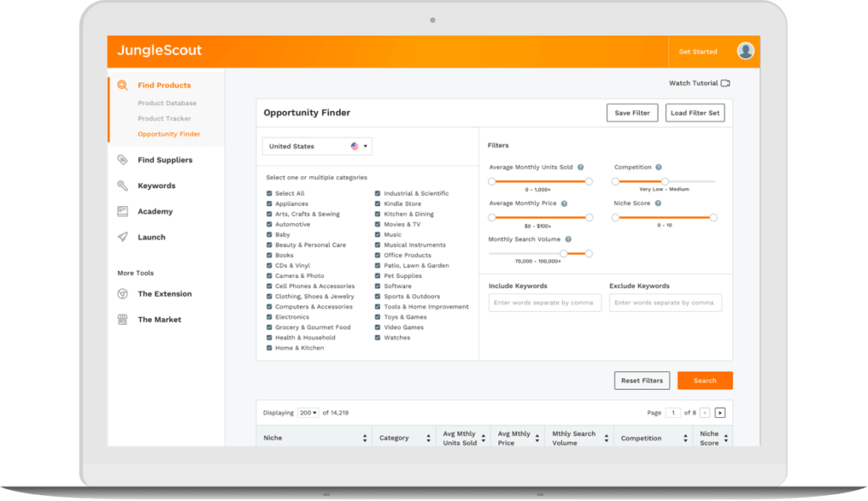
Task: Click the Academy sidebar icon
Action: coord(122,211)
